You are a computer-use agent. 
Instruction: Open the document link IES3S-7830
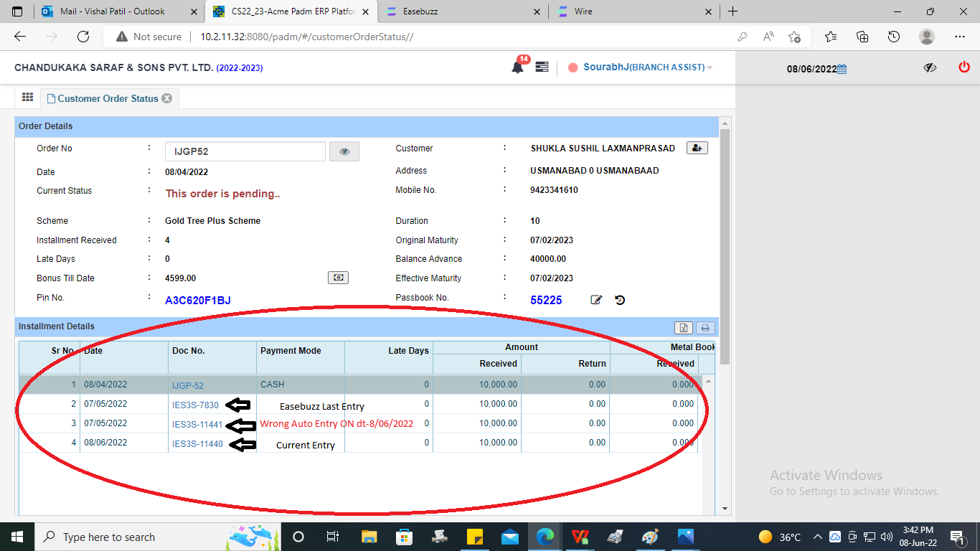click(195, 405)
